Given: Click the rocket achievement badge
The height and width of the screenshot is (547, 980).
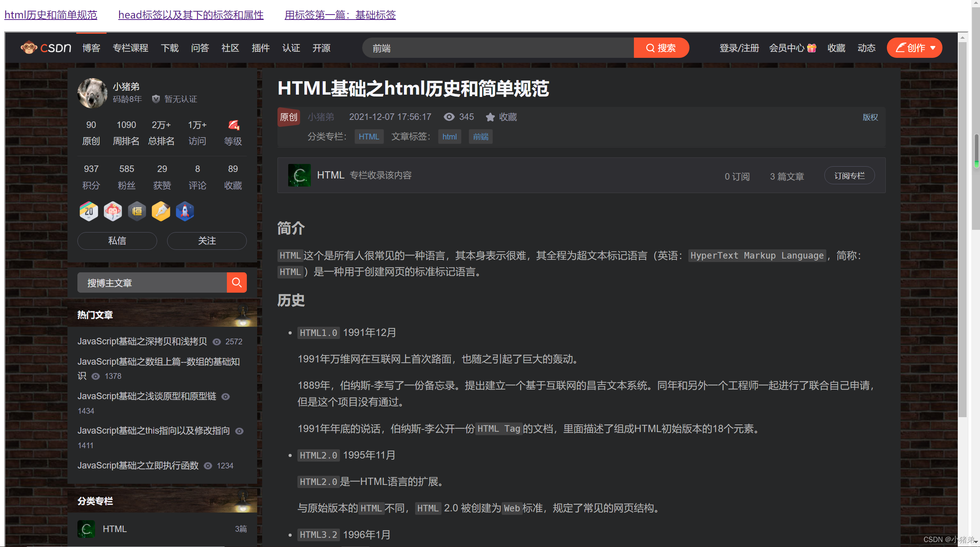Looking at the screenshot, I should click(x=185, y=211).
